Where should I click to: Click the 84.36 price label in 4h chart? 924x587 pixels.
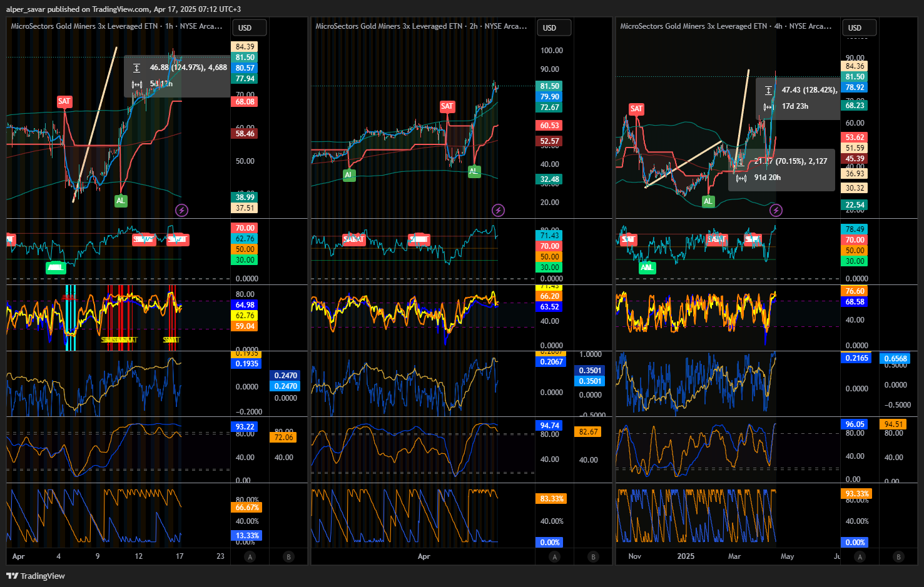click(855, 66)
